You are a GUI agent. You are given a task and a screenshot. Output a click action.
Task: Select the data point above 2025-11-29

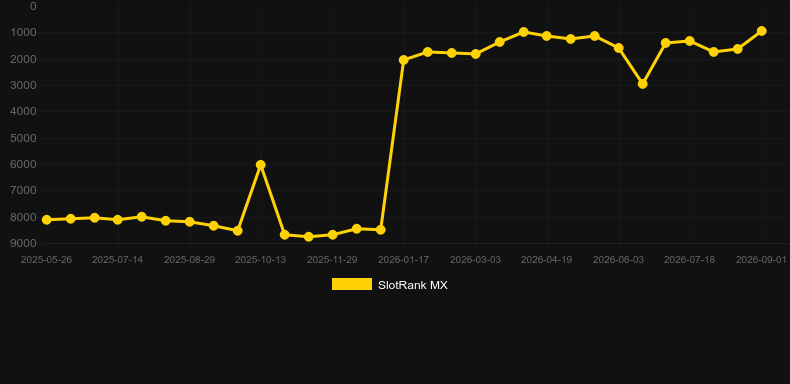333,235
